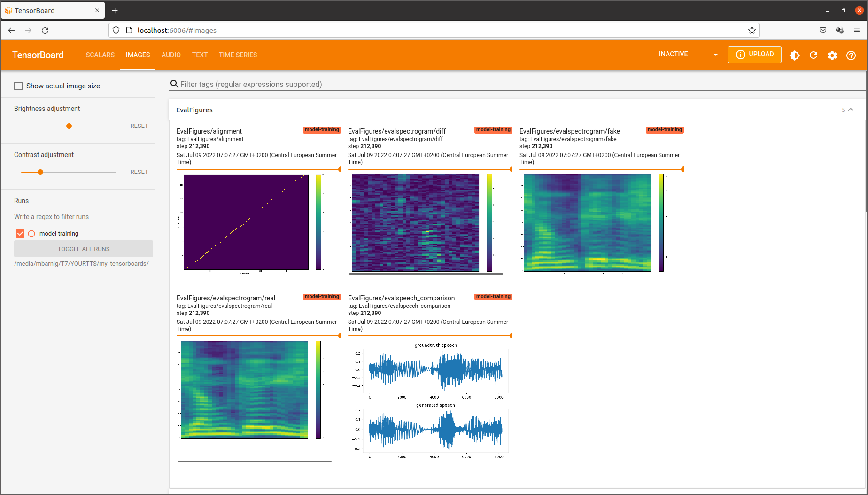The height and width of the screenshot is (495, 868).
Task: Open the help question mark icon
Action: (x=851, y=55)
